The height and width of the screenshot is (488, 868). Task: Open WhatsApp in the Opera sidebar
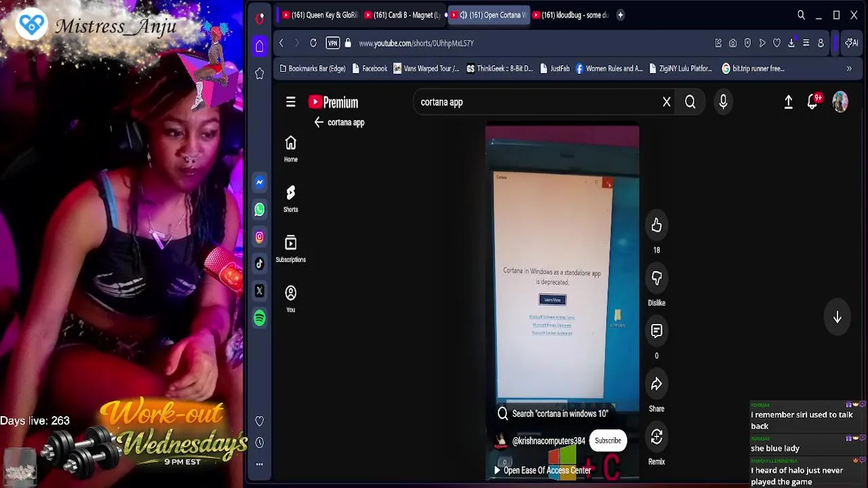click(260, 209)
